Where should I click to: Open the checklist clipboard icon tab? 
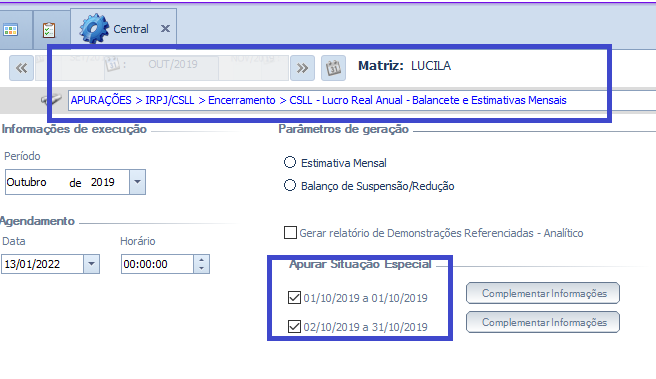click(x=49, y=30)
